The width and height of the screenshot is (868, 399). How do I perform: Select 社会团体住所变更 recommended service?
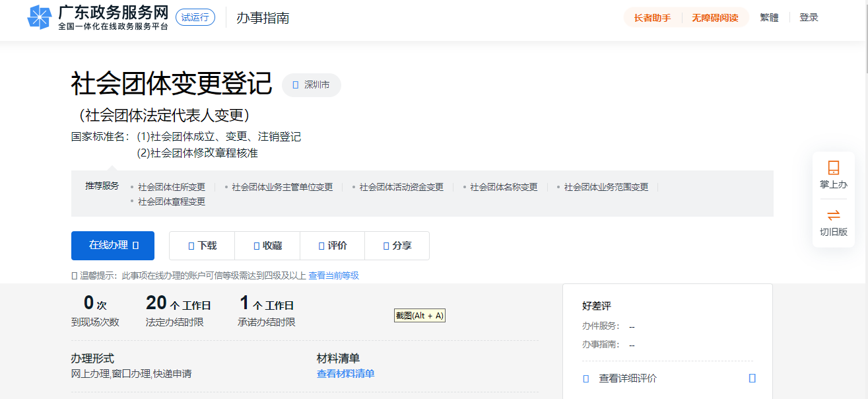[172, 187]
